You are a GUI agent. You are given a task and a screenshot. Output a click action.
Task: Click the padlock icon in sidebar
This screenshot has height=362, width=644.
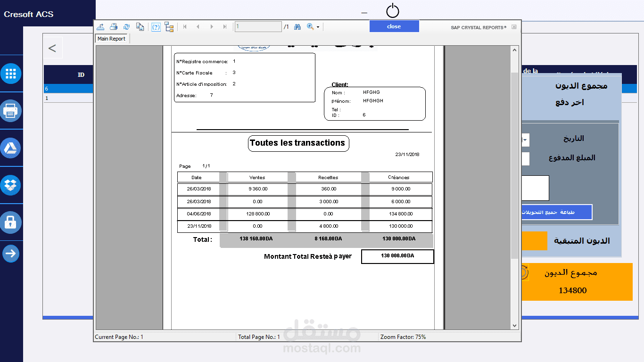tap(11, 222)
